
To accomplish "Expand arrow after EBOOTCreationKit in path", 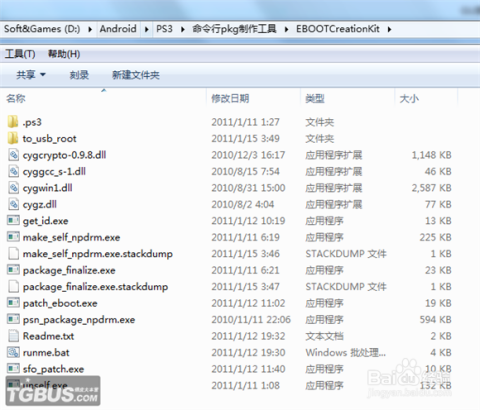I will [389, 29].
